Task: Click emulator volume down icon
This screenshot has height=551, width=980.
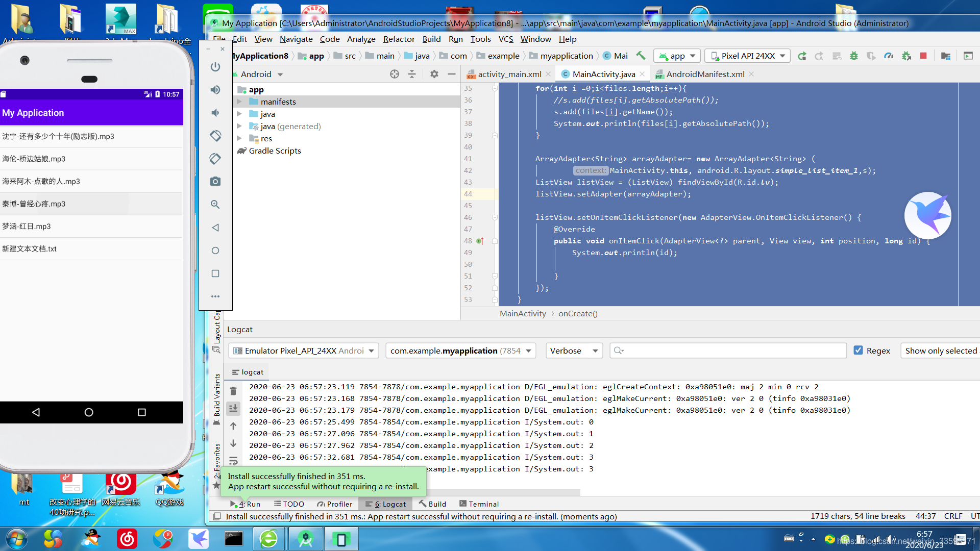Action: 215,113
